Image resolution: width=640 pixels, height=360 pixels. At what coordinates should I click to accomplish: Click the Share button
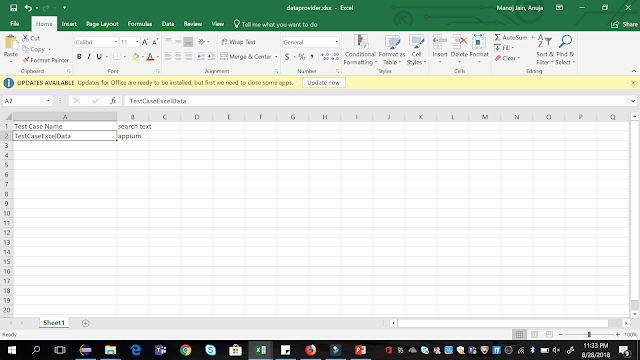[624, 24]
